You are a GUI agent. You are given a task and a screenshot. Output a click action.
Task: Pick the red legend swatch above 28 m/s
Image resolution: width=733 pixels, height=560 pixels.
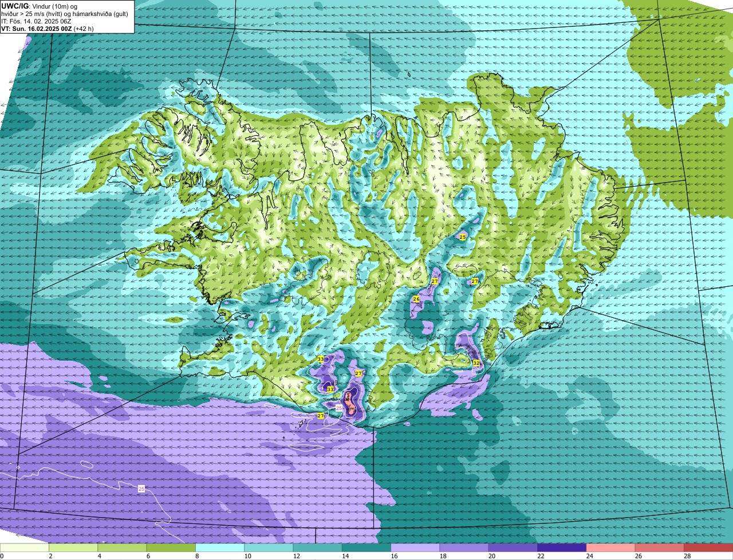(708, 548)
